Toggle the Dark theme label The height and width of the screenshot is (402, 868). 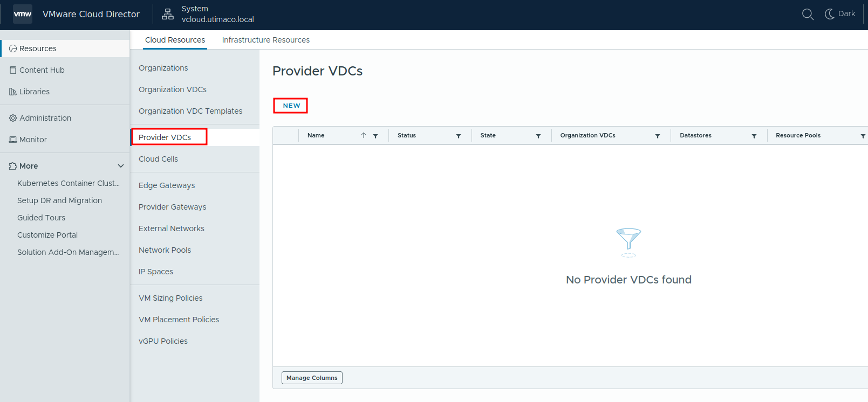click(846, 13)
